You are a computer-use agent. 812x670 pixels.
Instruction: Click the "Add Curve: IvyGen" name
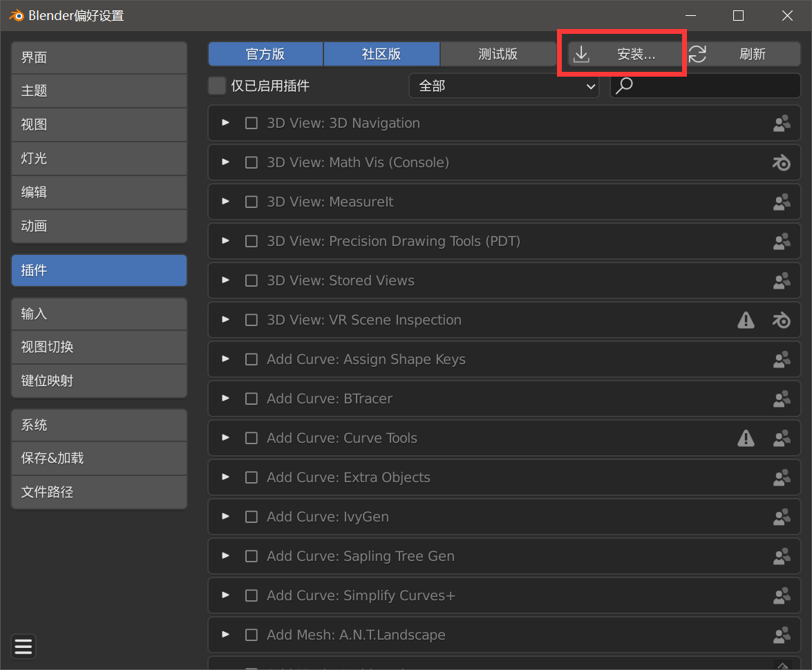(328, 517)
